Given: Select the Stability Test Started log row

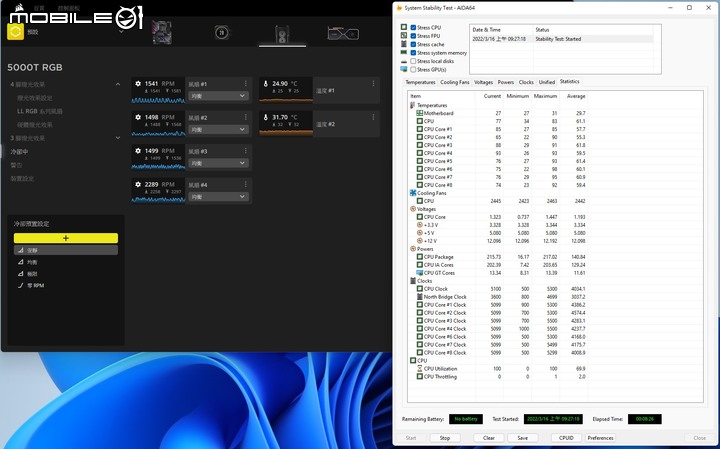Looking at the screenshot, I should pos(562,39).
